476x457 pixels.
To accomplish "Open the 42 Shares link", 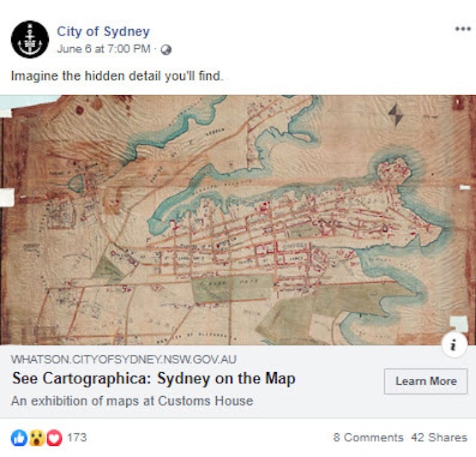I will coord(439,437).
